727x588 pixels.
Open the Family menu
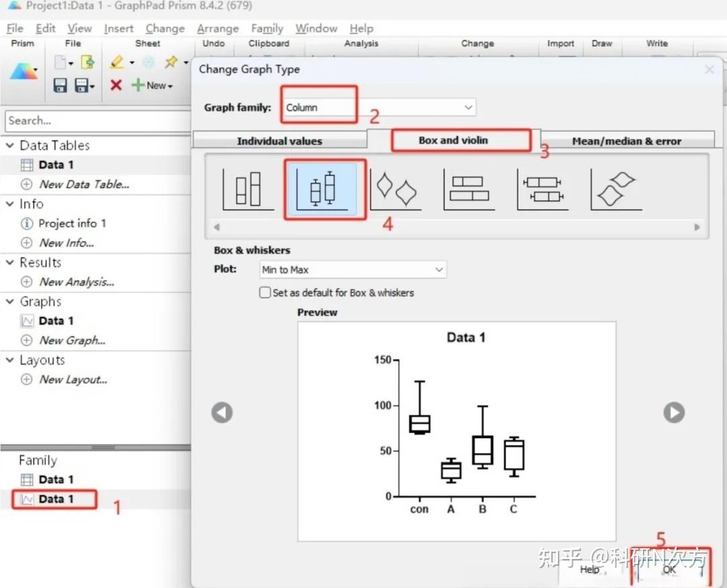point(267,29)
